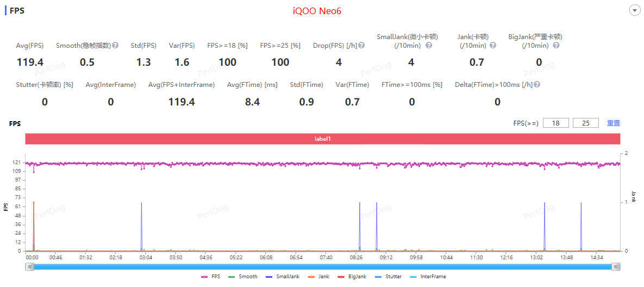Toggle the Stutter series in legend

click(x=387, y=277)
